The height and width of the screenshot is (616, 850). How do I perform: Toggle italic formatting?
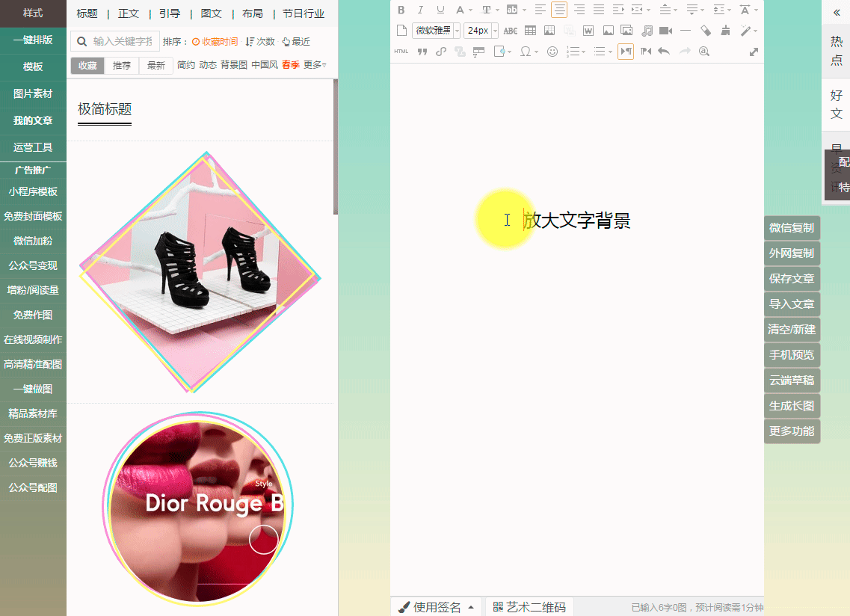[x=420, y=10]
